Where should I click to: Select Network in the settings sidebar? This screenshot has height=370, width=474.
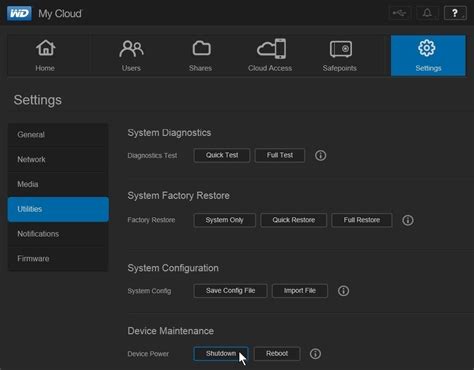(58, 159)
